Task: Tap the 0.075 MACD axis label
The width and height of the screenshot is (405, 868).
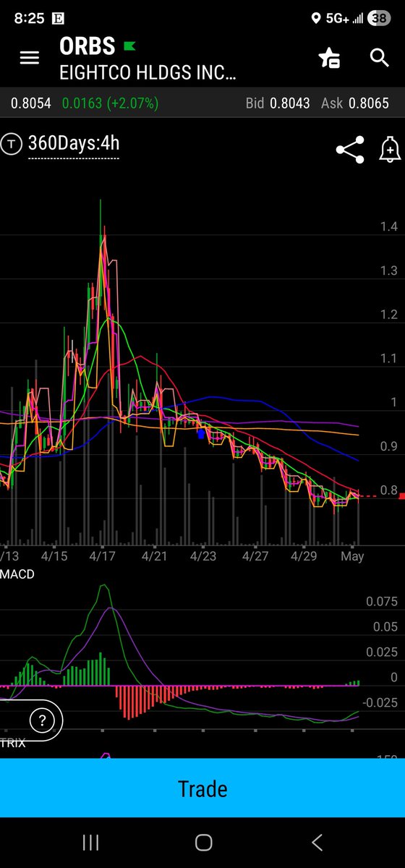Action: [x=383, y=601]
